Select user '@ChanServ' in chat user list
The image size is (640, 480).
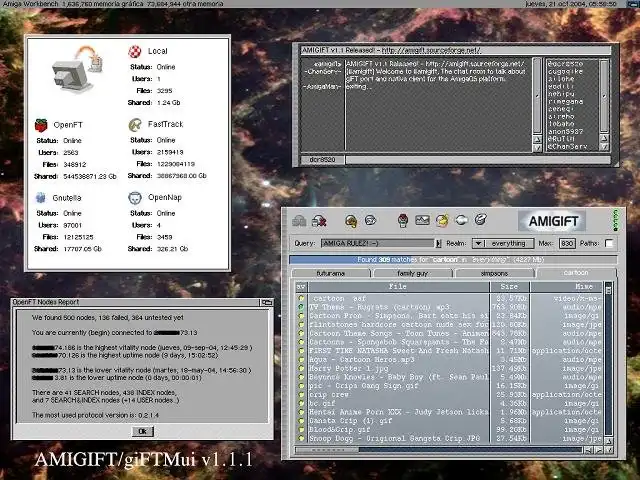click(x=567, y=147)
